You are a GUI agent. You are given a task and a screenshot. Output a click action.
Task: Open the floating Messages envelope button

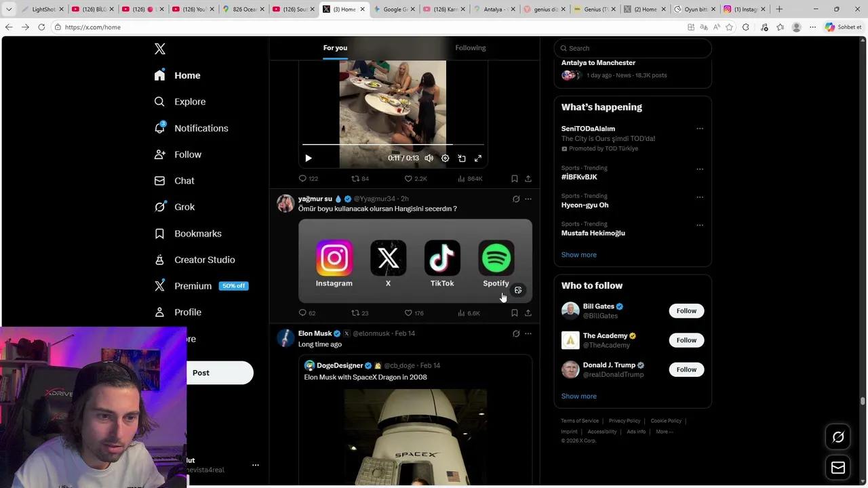(838, 468)
